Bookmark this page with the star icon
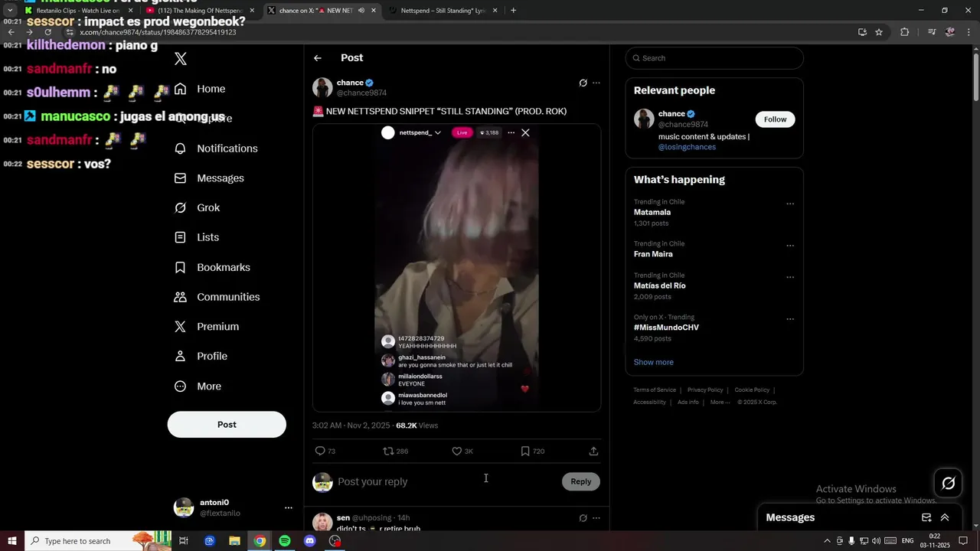Viewport: 980px width, 551px height. tap(879, 32)
